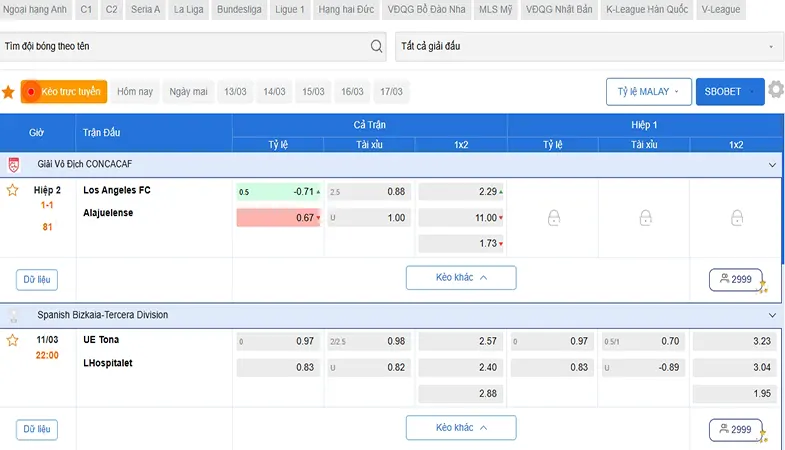This screenshot has width=785, height=450.
Task: Click the 2999 viewers button under UE Tona match
Action: point(736,430)
